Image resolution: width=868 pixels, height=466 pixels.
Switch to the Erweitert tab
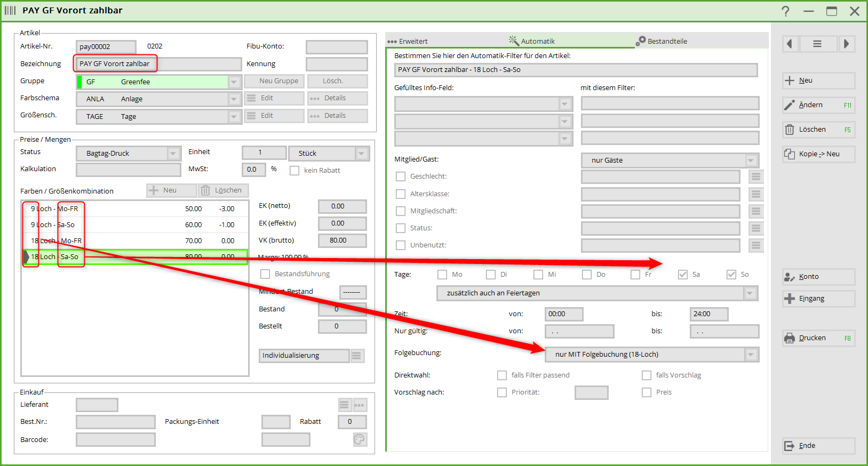pyautogui.click(x=408, y=41)
